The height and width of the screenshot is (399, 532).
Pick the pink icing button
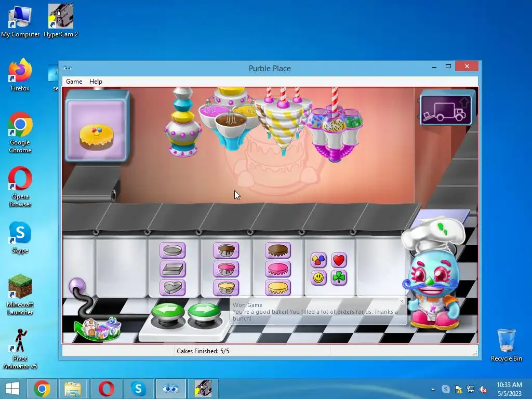point(278,269)
